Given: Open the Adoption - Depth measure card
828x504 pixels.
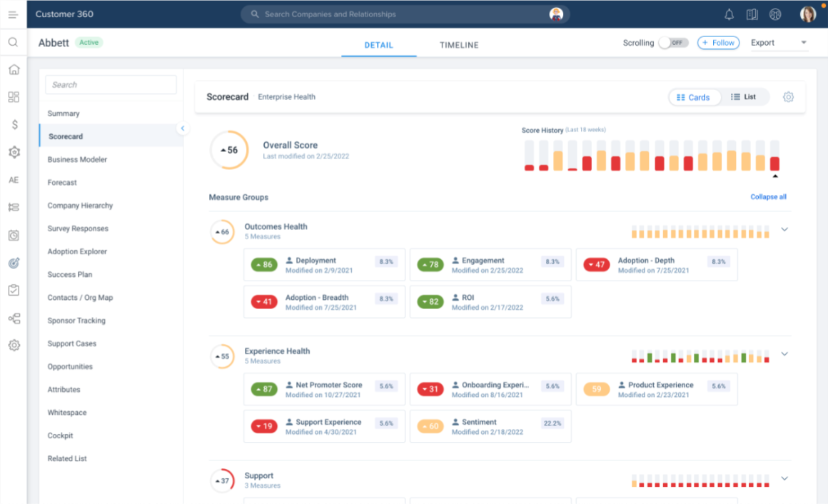Looking at the screenshot, I should [x=657, y=265].
